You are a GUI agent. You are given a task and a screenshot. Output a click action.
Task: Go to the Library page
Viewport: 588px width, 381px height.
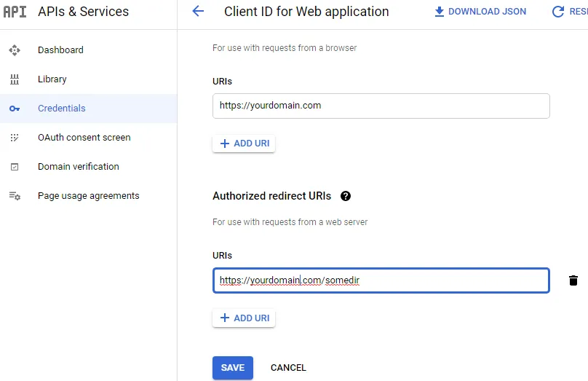[52, 79]
